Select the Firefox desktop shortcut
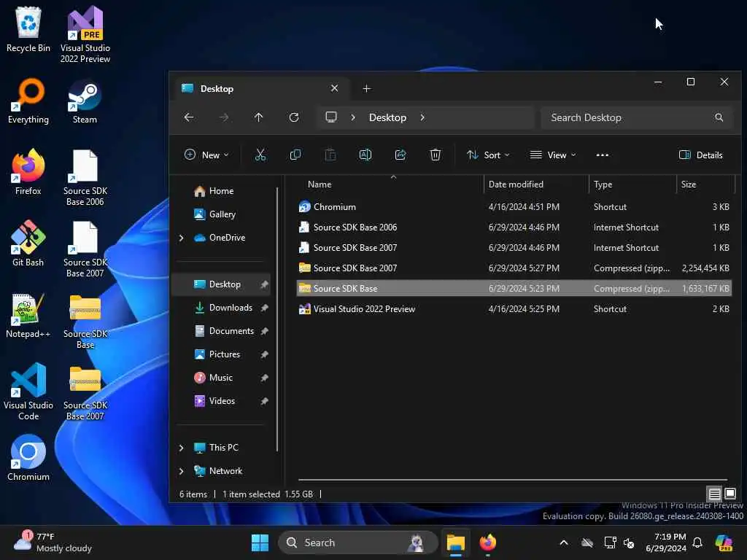The width and height of the screenshot is (747, 560). [x=28, y=172]
